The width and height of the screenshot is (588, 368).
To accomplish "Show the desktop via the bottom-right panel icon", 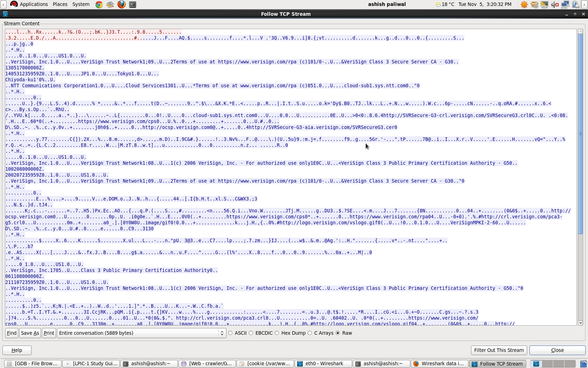I will [x=583, y=364].
